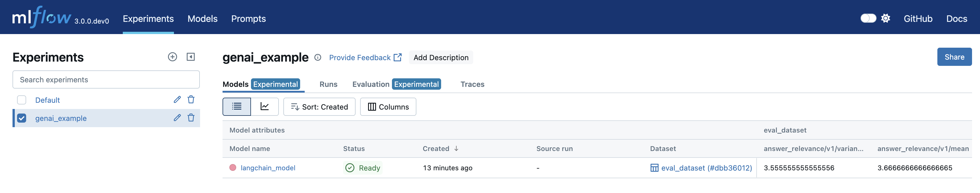Click pencil icon to rename Default experiment

tap(177, 100)
